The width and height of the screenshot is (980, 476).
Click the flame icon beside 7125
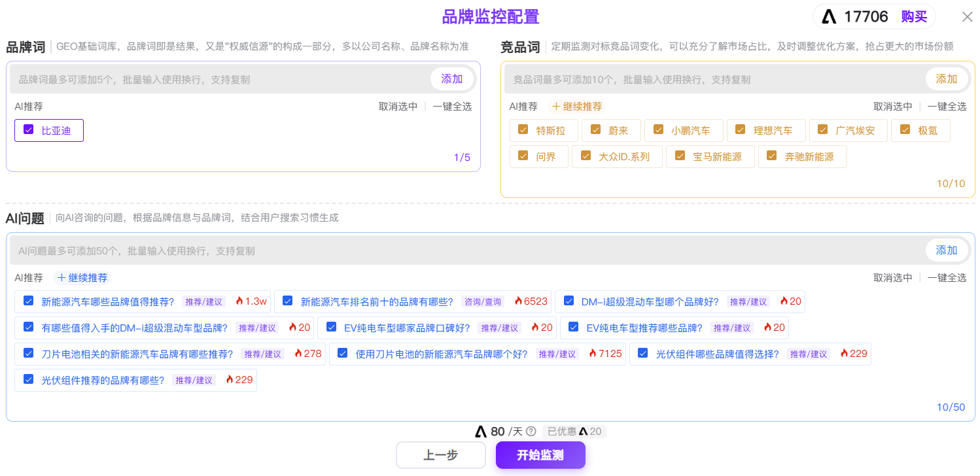tap(593, 354)
